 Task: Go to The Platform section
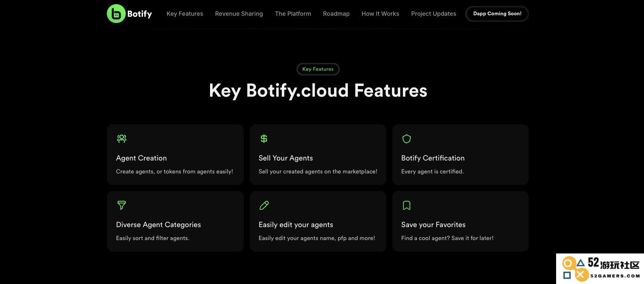click(293, 14)
